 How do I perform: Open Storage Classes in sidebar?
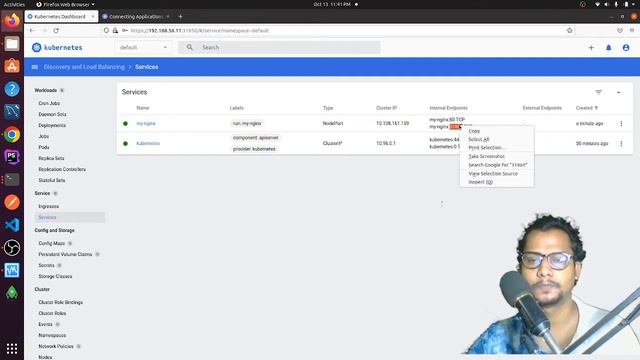point(55,276)
